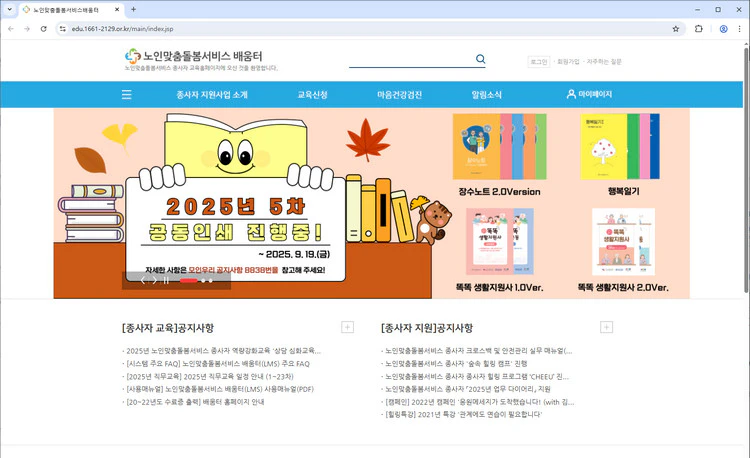Viewport: 750px width, 458px height.
Task: Expand 종사자 지원 공지사항 with plus button
Action: point(606,327)
